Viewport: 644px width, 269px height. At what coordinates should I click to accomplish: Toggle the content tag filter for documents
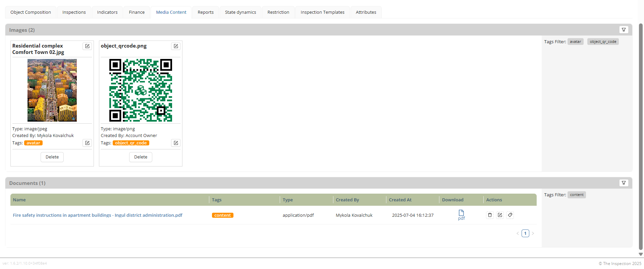[576, 195]
